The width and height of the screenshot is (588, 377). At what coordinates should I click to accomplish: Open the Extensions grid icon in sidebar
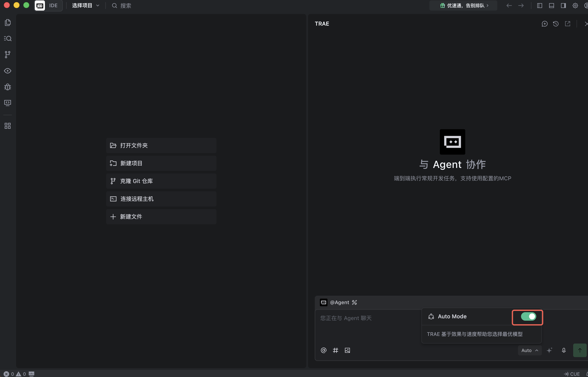tap(8, 126)
